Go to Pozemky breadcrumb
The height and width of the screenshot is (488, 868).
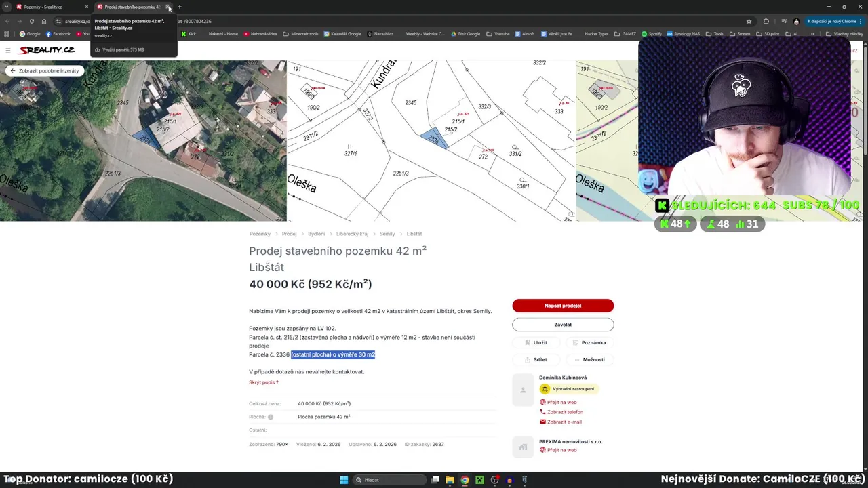(260, 234)
